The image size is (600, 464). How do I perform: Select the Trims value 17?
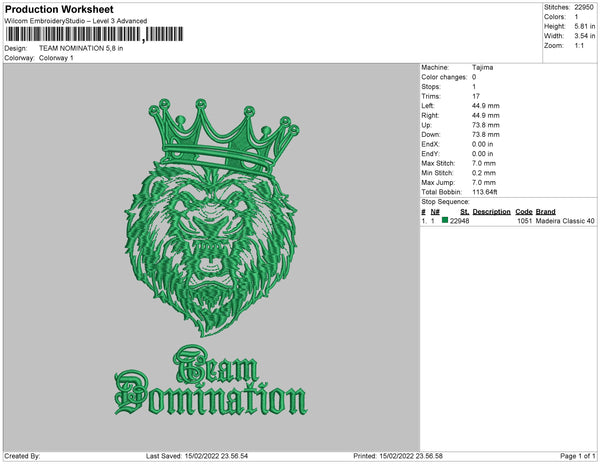[476, 96]
